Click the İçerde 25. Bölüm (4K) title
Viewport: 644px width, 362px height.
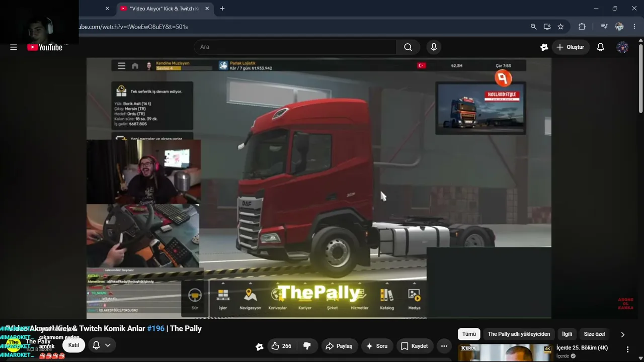582,348
